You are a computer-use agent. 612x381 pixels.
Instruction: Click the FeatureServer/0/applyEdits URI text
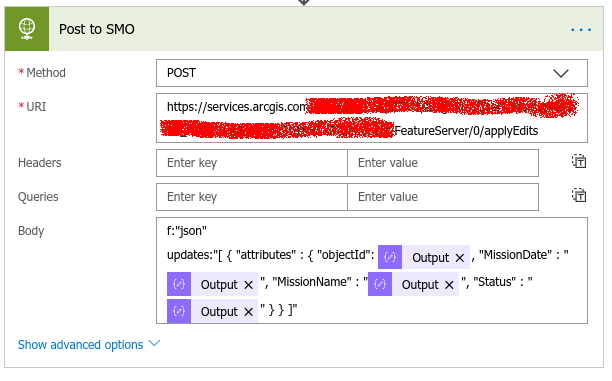click(x=466, y=131)
